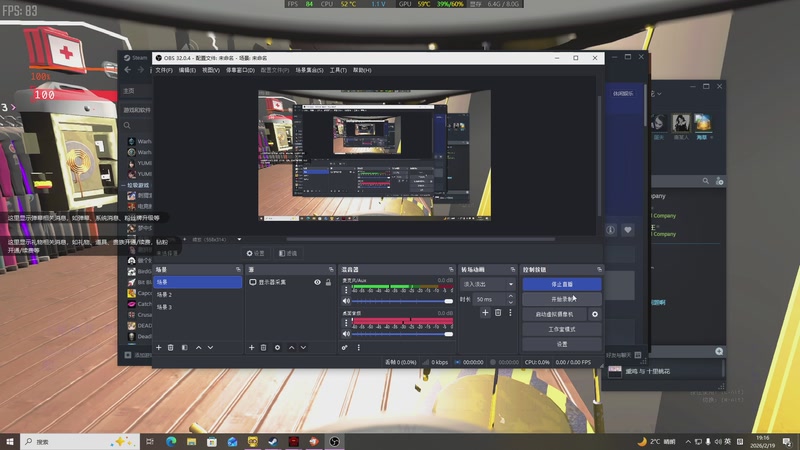Pop out the Sources dock
The height and width of the screenshot is (450, 800).
331,269
